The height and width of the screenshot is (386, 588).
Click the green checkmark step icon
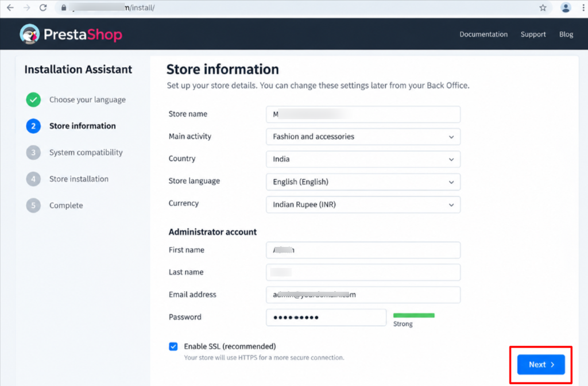[x=33, y=100]
